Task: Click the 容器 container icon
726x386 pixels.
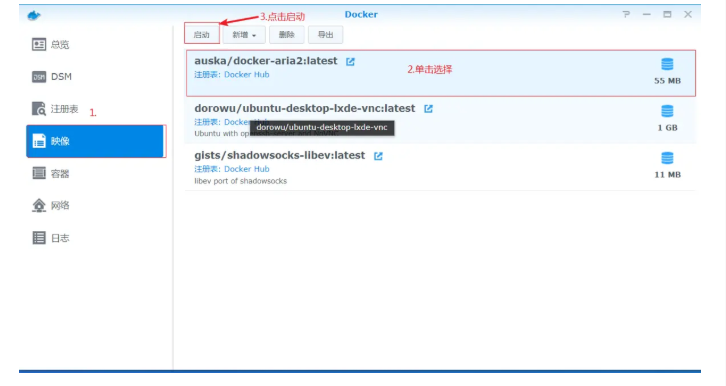Action: pyautogui.click(x=39, y=173)
